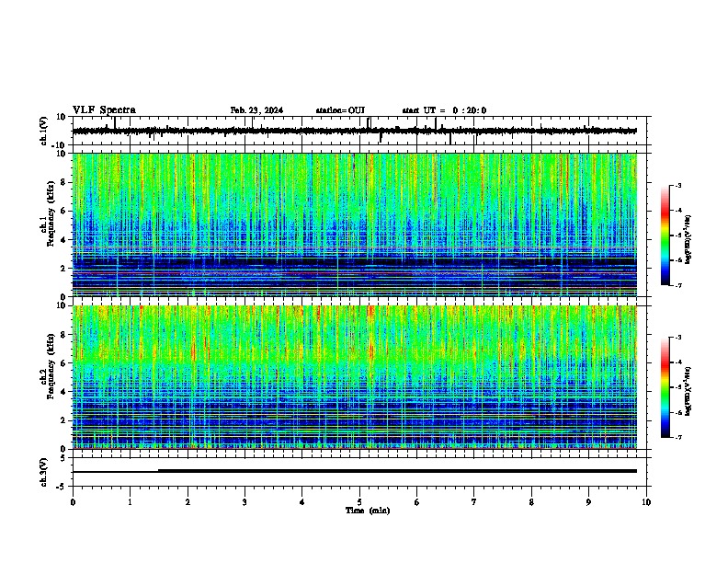Click time axis tick label '0'
The width and height of the screenshot is (728, 563).
pos(73,502)
